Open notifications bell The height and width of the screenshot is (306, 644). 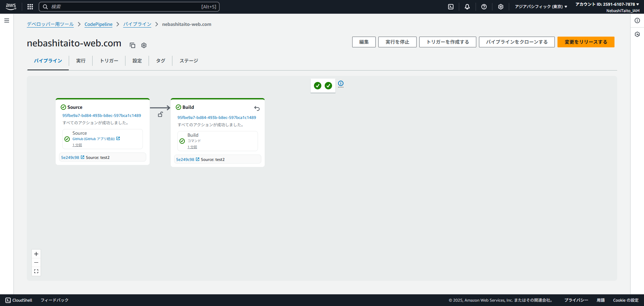467,7
